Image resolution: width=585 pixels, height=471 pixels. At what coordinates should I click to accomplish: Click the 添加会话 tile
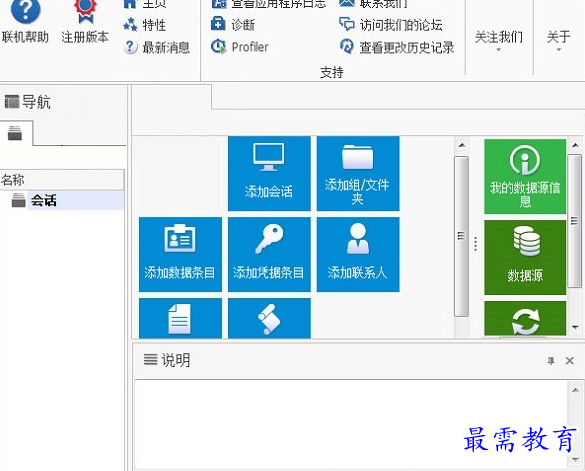269,174
